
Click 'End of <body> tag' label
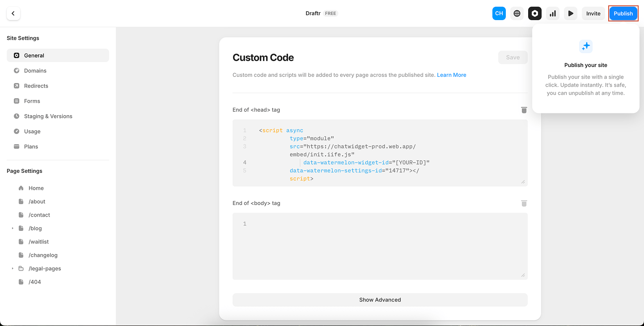[x=256, y=203]
